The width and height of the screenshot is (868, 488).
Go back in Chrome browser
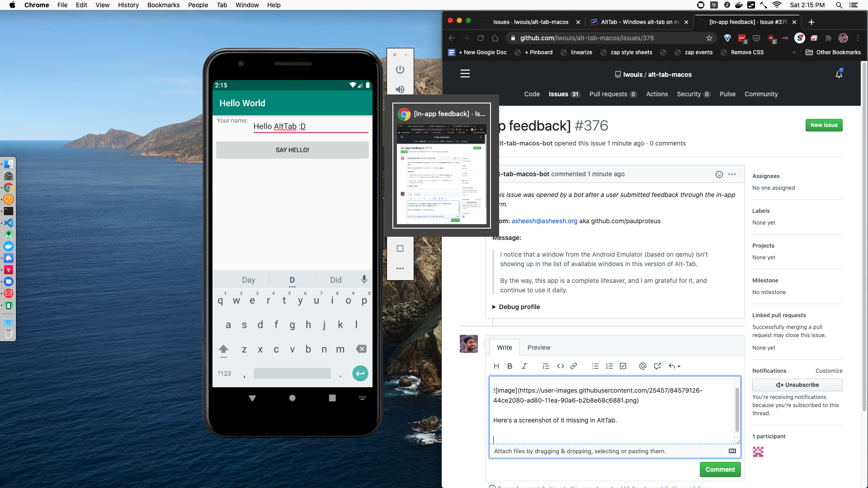click(x=452, y=38)
